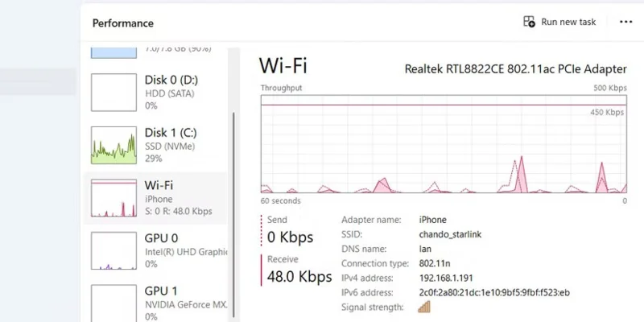The image size is (644, 322).
Task: Click the Realtek RTL8822CE adapter title
Action: tap(514, 68)
